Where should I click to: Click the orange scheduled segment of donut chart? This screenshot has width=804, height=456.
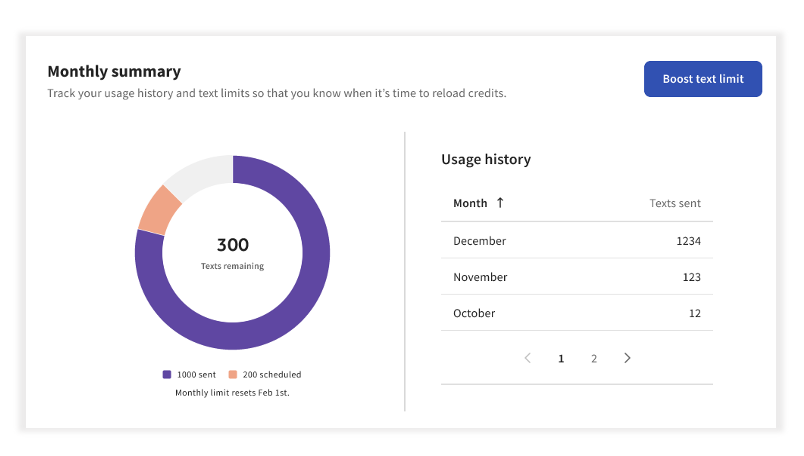coord(158,208)
